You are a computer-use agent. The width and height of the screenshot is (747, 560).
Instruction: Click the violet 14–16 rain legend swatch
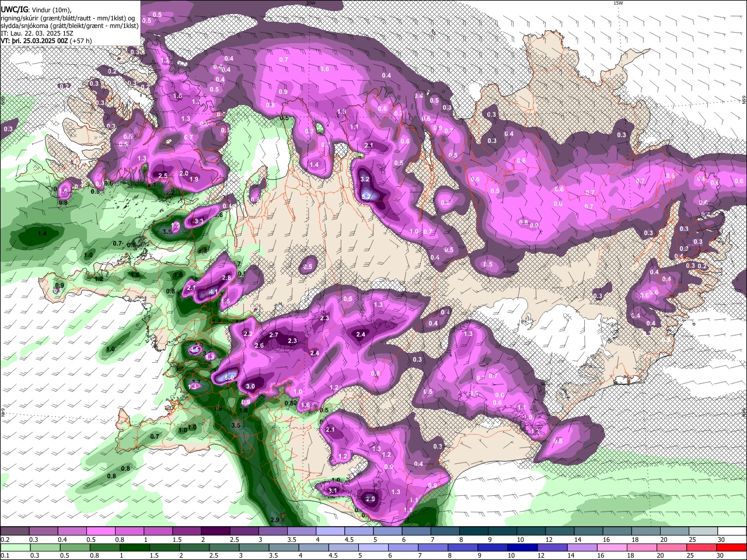click(x=582, y=547)
